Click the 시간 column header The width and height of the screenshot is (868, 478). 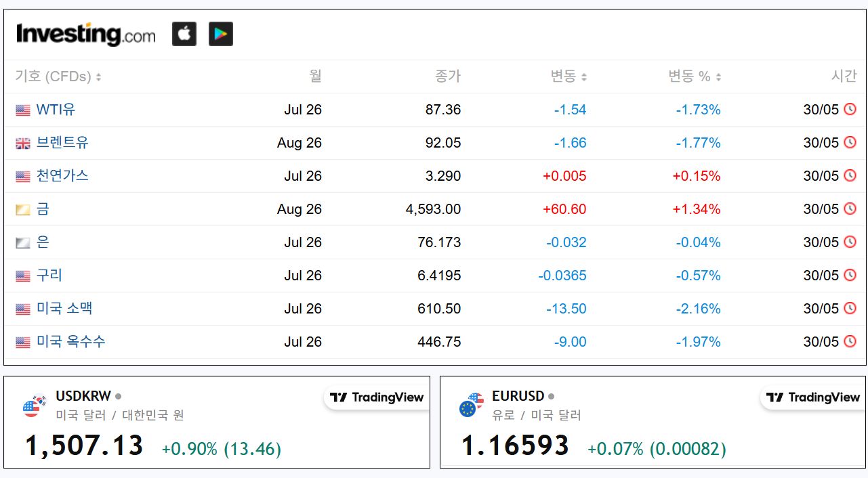(x=844, y=76)
